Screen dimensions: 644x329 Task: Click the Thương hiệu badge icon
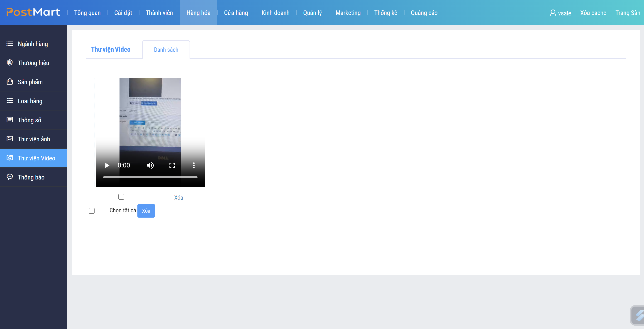coord(10,63)
